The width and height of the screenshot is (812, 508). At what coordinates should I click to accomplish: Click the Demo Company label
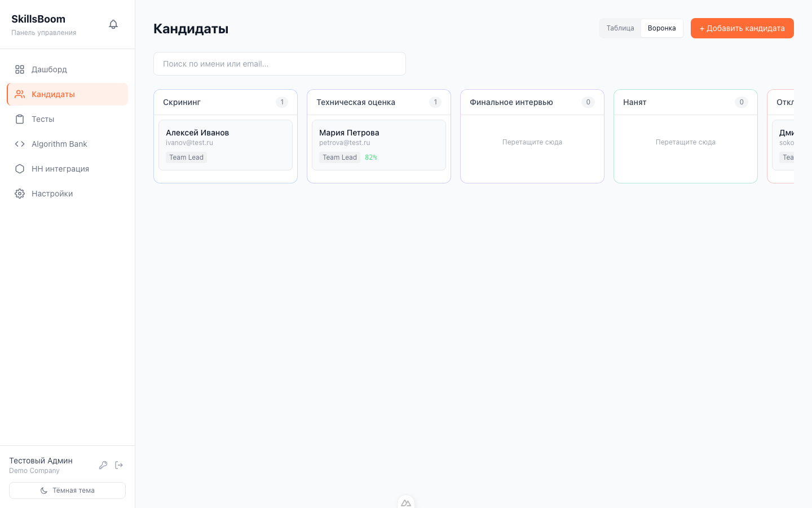point(34,471)
